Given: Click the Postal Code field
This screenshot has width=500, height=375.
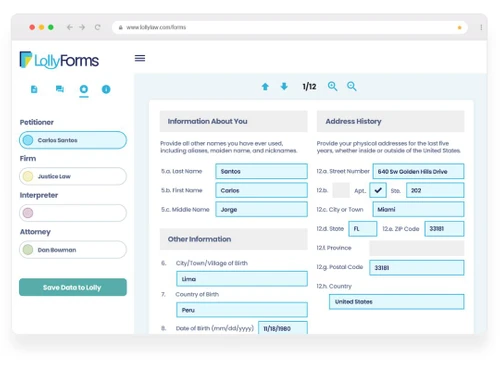Looking at the screenshot, I should (417, 268).
